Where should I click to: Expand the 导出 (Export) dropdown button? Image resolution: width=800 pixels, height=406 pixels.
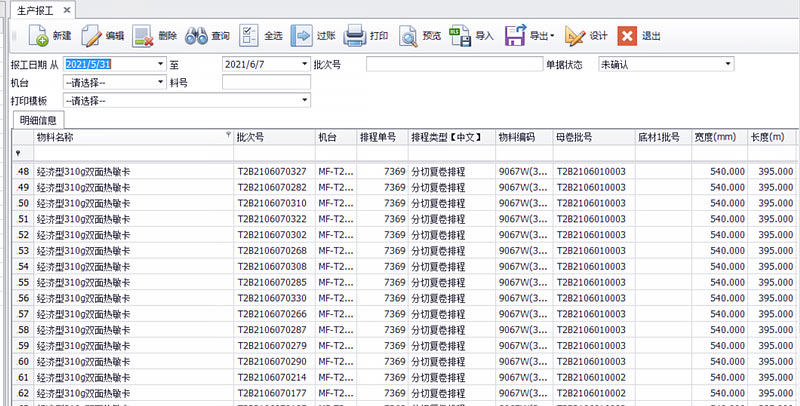[552, 36]
